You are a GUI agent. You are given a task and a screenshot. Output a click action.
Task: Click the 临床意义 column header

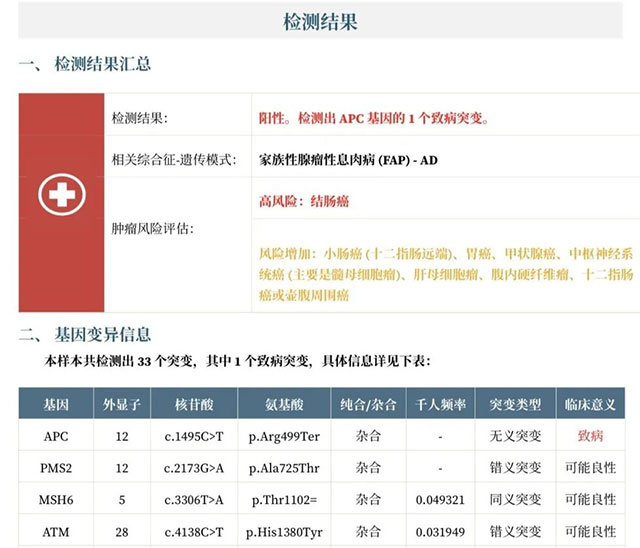pos(590,405)
